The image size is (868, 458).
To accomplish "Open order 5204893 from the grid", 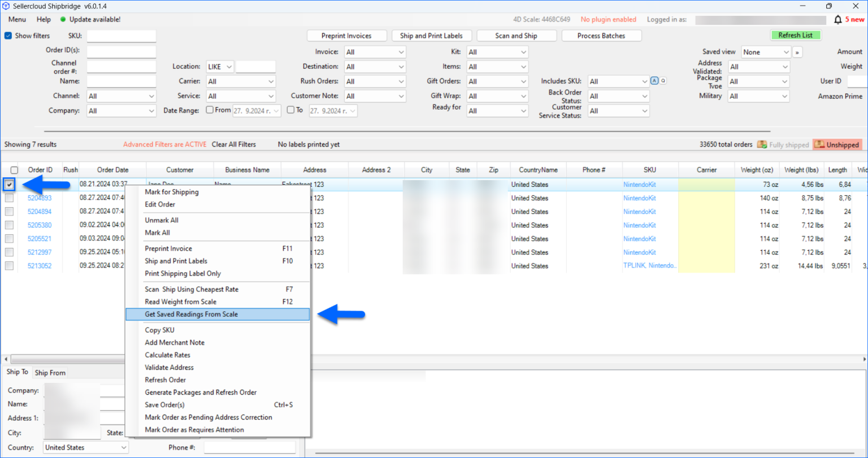I will pyautogui.click(x=39, y=198).
